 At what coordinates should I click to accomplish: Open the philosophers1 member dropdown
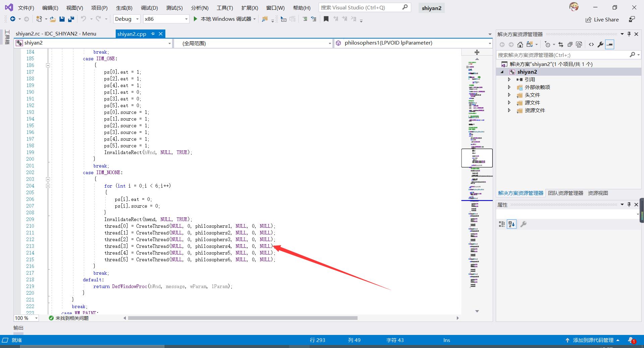[490, 43]
